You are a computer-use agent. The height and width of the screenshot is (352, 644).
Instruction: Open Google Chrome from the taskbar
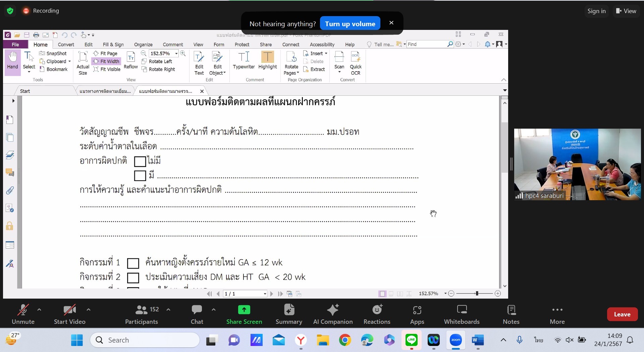(x=345, y=340)
